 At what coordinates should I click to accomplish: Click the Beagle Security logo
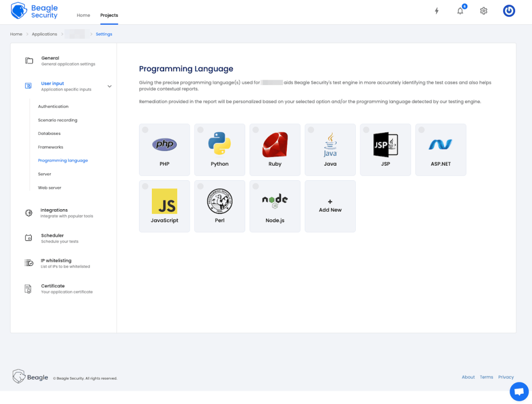[x=34, y=11]
